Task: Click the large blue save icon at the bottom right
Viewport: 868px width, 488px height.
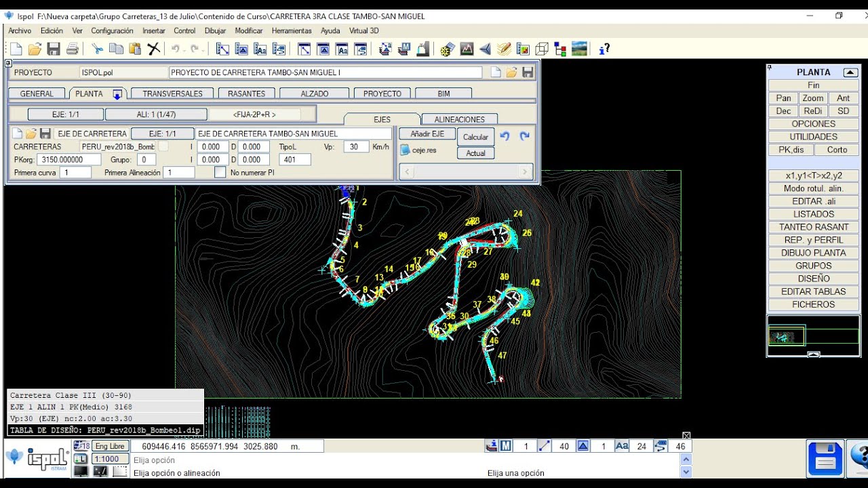Action: pos(825,459)
